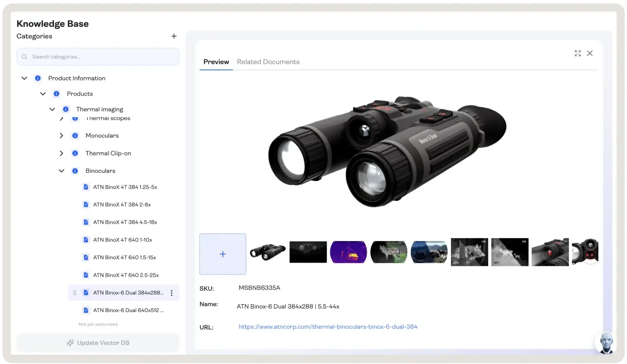This screenshot has width=627, height=364.
Task: Select the blue landscape animals thumbnail
Action: point(429,252)
